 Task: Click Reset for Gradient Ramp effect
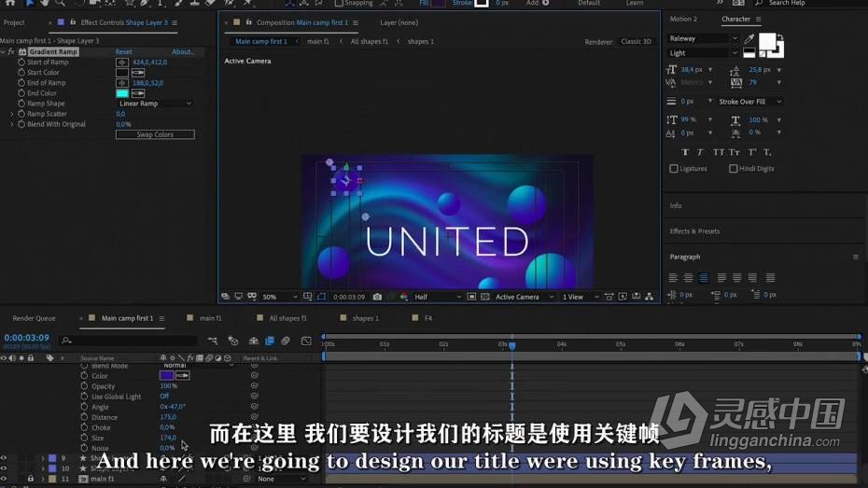pyautogui.click(x=123, y=52)
